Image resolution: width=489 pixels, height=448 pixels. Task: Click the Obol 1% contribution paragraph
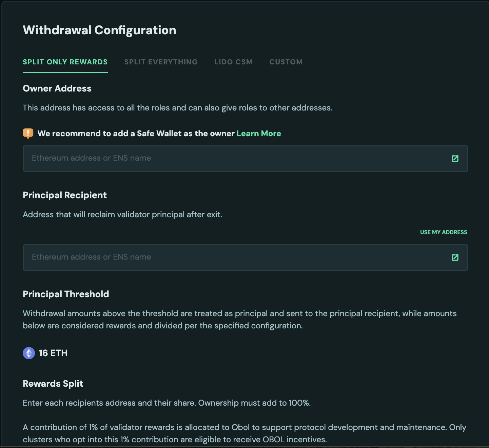(244, 433)
